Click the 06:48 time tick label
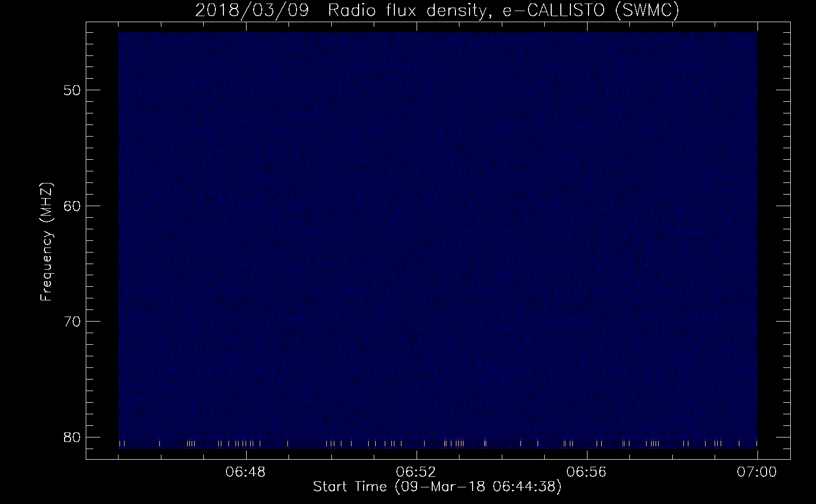 click(x=246, y=473)
